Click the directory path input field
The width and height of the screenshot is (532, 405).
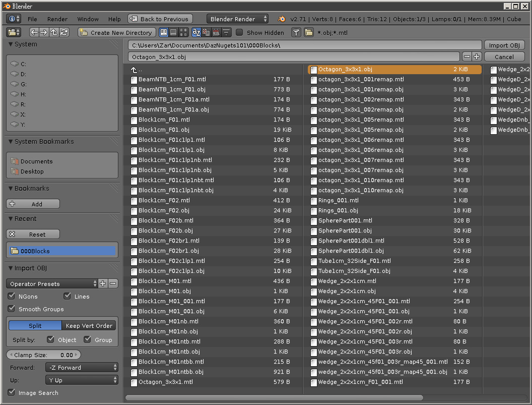[x=305, y=45]
